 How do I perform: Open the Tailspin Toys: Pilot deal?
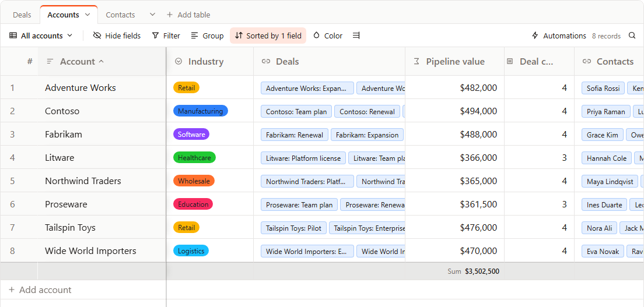coord(294,228)
